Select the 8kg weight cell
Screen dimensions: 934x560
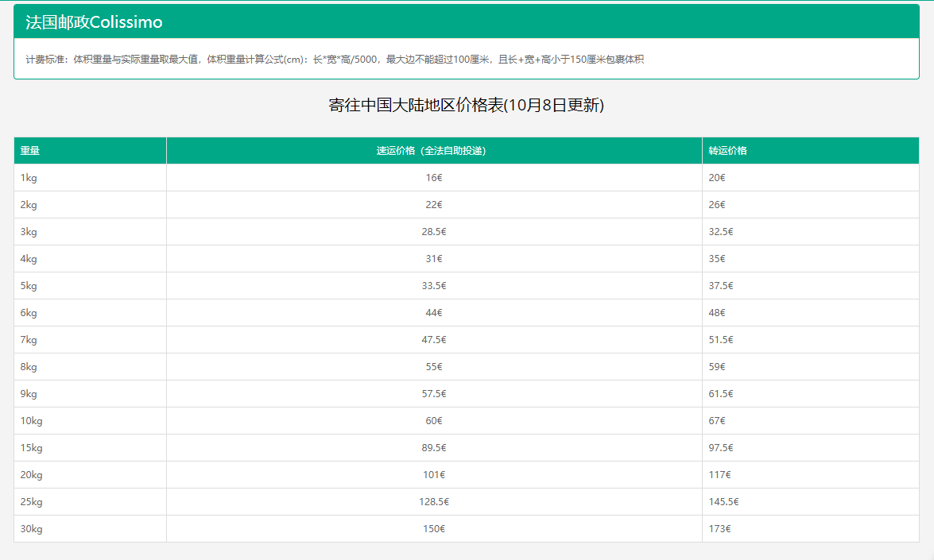point(90,367)
